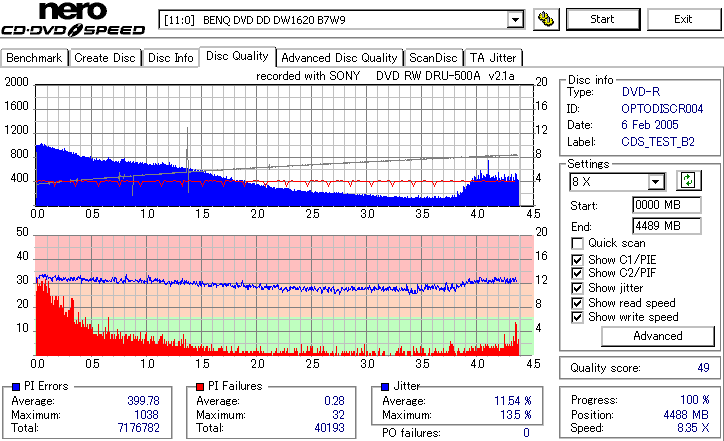
Task: Click the PO failures value 0
Action: (526, 433)
